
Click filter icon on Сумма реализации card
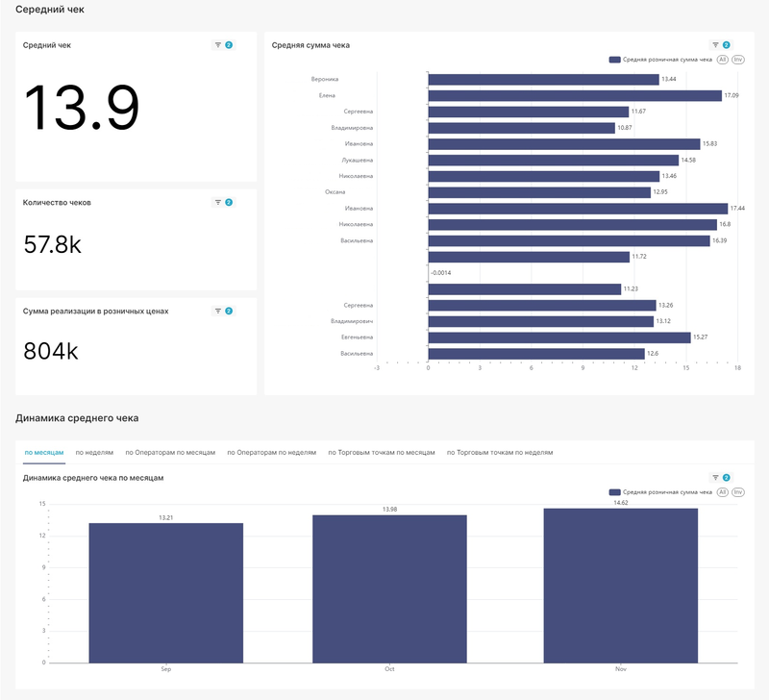(x=218, y=312)
